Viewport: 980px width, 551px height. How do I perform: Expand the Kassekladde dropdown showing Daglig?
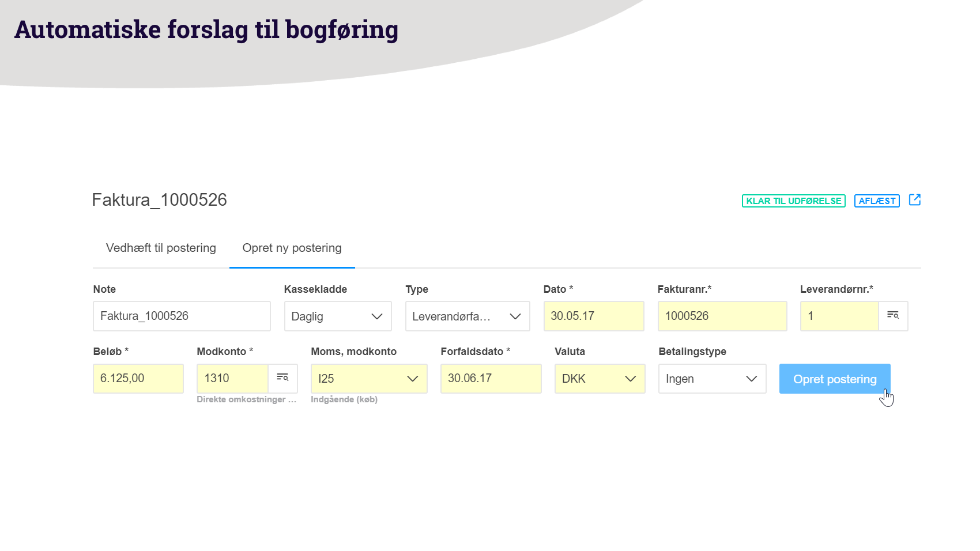click(x=337, y=316)
